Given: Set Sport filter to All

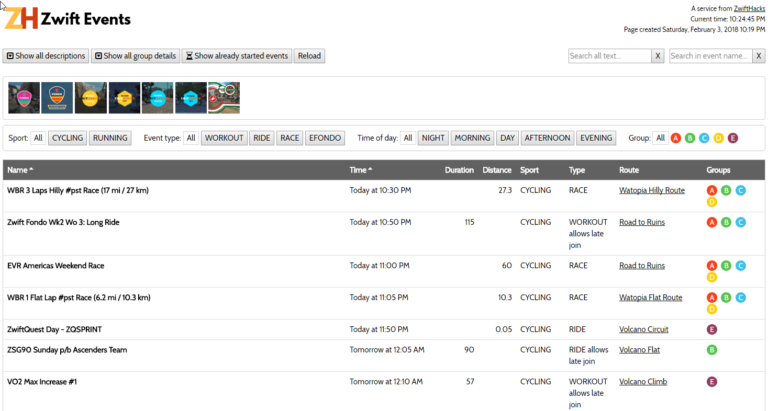Looking at the screenshot, I should click(38, 138).
